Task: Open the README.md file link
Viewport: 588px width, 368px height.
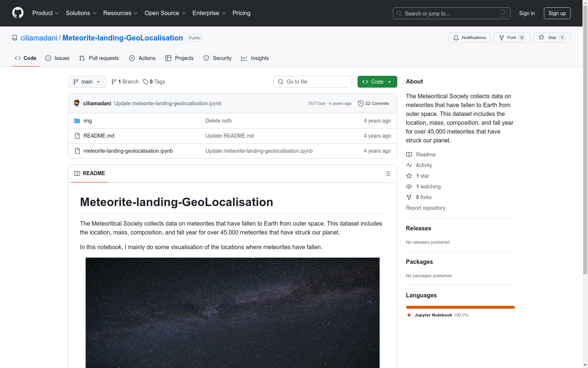Action: click(x=99, y=136)
